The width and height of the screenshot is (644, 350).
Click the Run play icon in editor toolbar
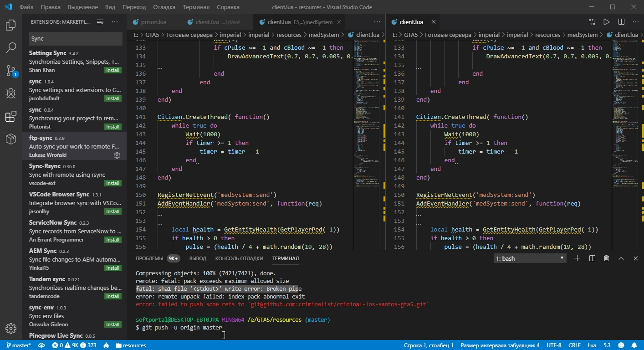[606, 22]
